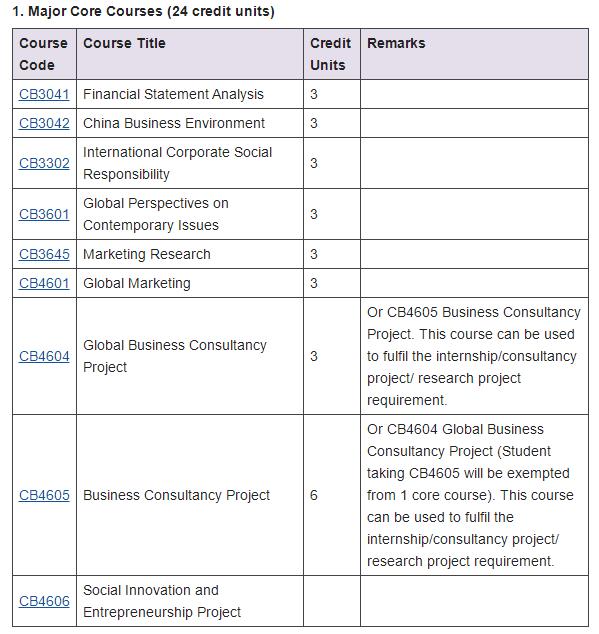
Task: Open the CB3601 course link
Action: (44, 214)
